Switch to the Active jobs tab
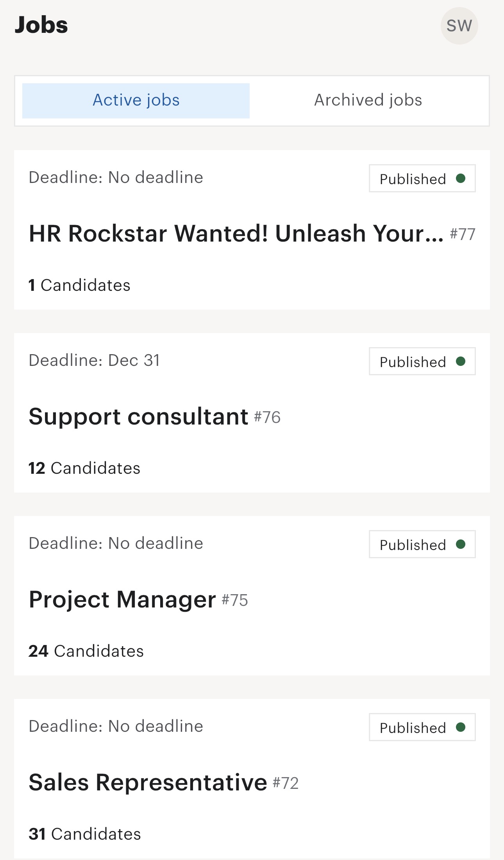This screenshot has width=504, height=860. pyautogui.click(x=136, y=100)
